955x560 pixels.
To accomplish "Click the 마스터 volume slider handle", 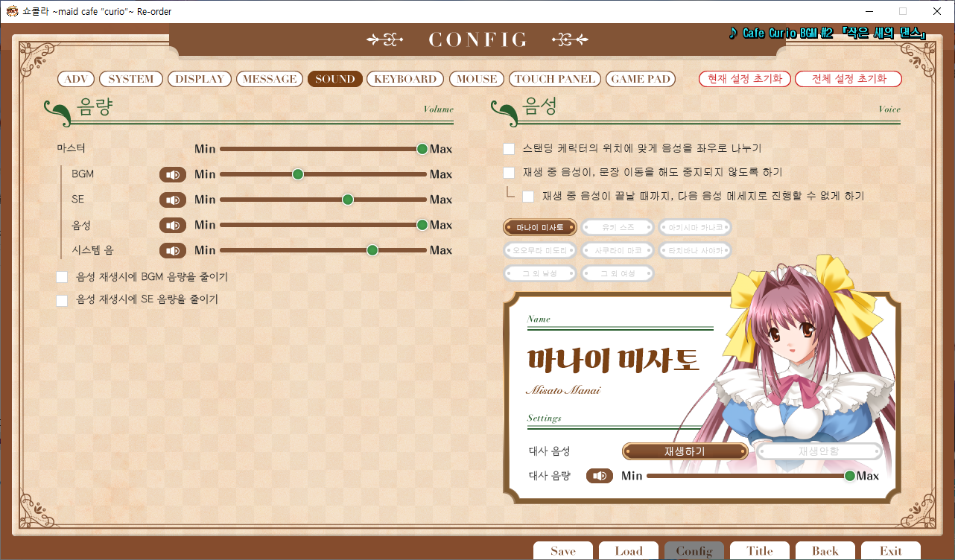I will (422, 149).
